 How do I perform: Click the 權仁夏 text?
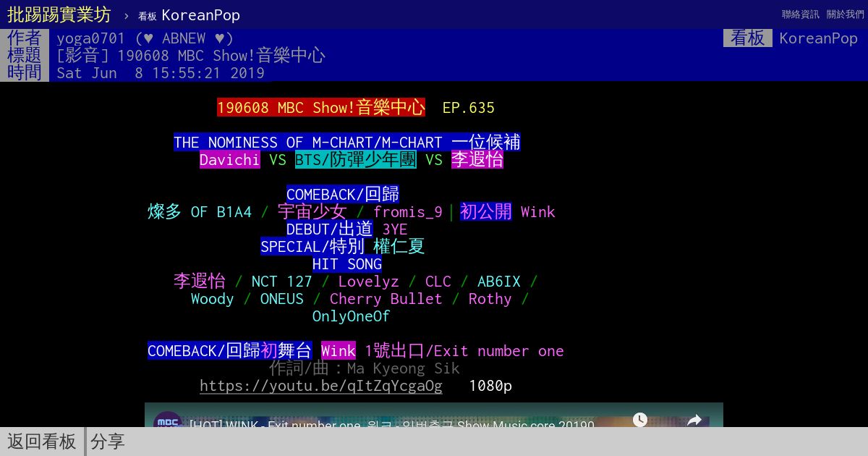(399, 247)
